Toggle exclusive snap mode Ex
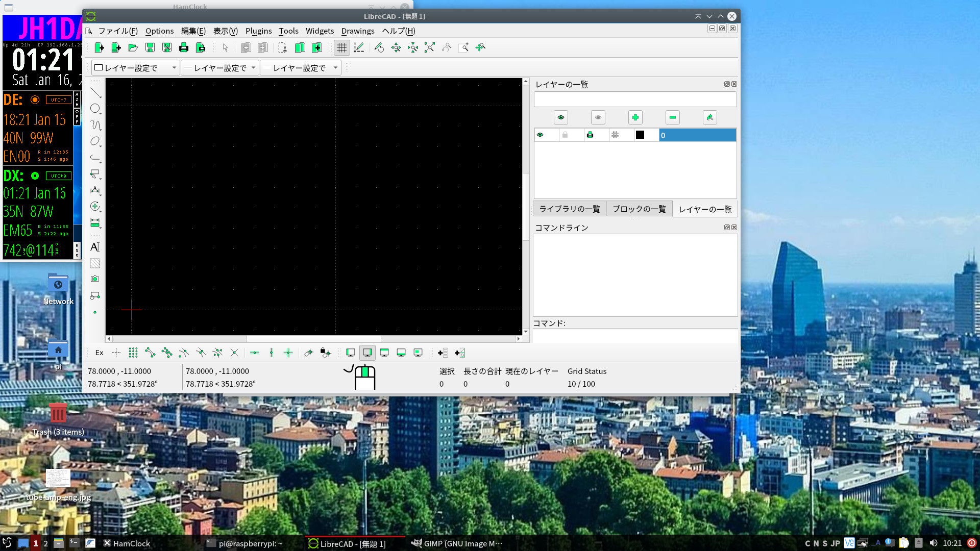Screen dimensions: 980x551 click(x=99, y=353)
